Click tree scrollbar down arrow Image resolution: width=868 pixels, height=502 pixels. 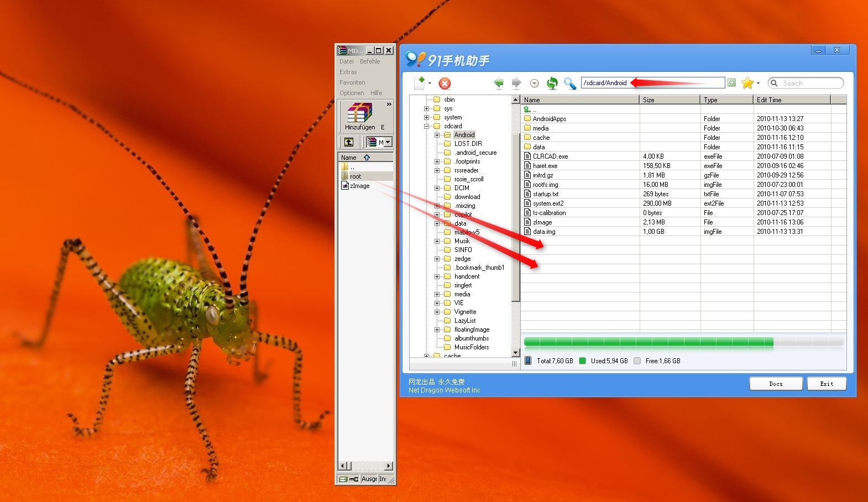click(x=516, y=353)
